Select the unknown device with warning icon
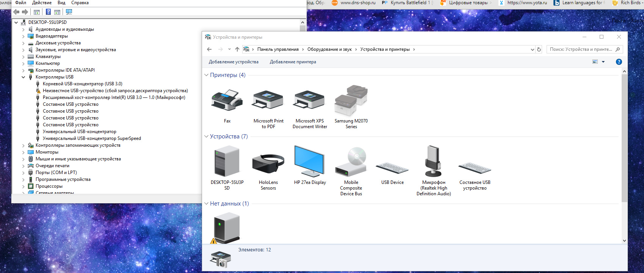 226,227
